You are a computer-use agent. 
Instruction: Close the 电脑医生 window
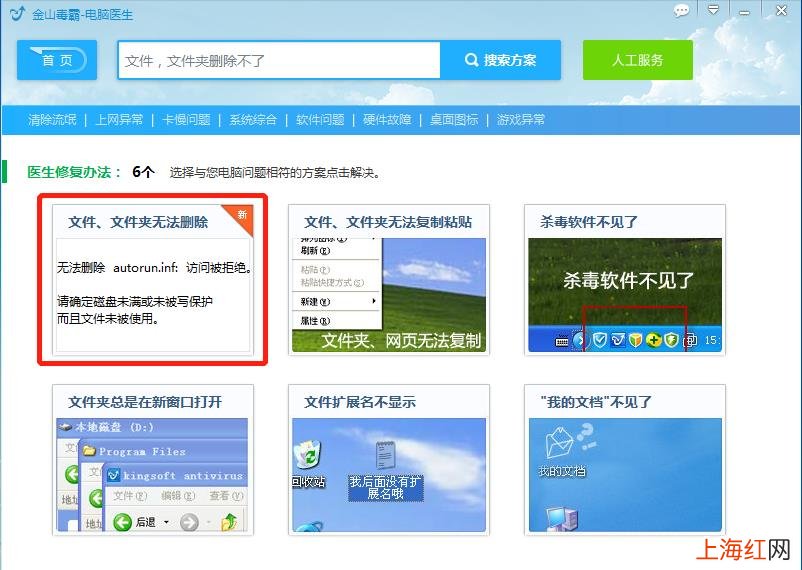point(781,11)
